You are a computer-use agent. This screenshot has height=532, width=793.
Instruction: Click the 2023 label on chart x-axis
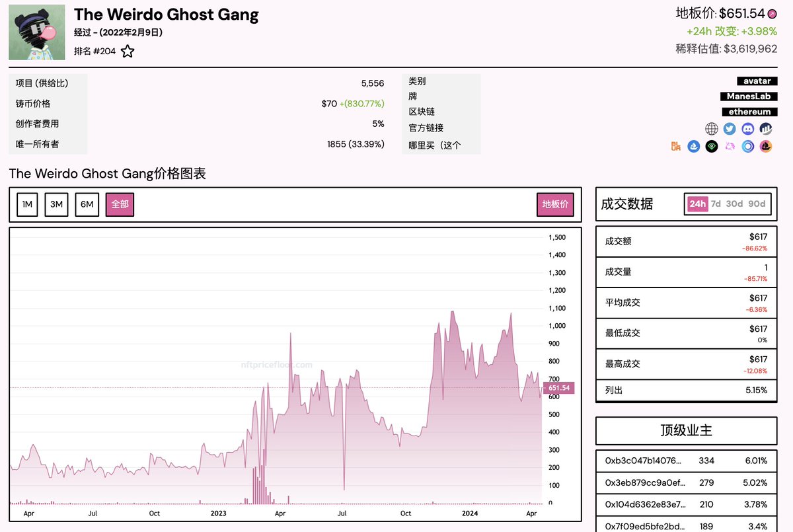pyautogui.click(x=219, y=513)
